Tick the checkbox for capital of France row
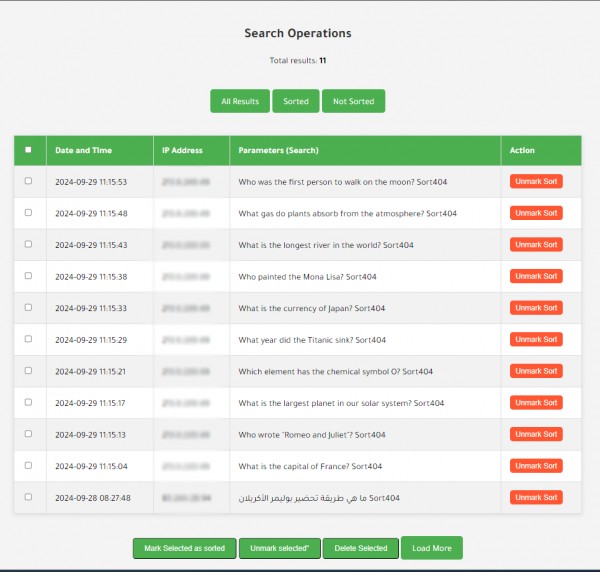The width and height of the screenshot is (600, 572). [x=28, y=465]
